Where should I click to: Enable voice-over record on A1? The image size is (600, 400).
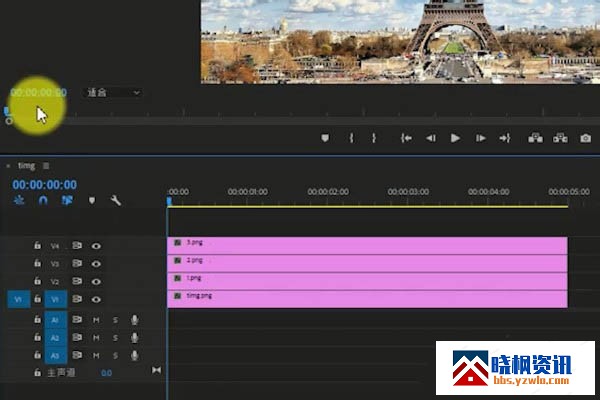pyautogui.click(x=134, y=320)
